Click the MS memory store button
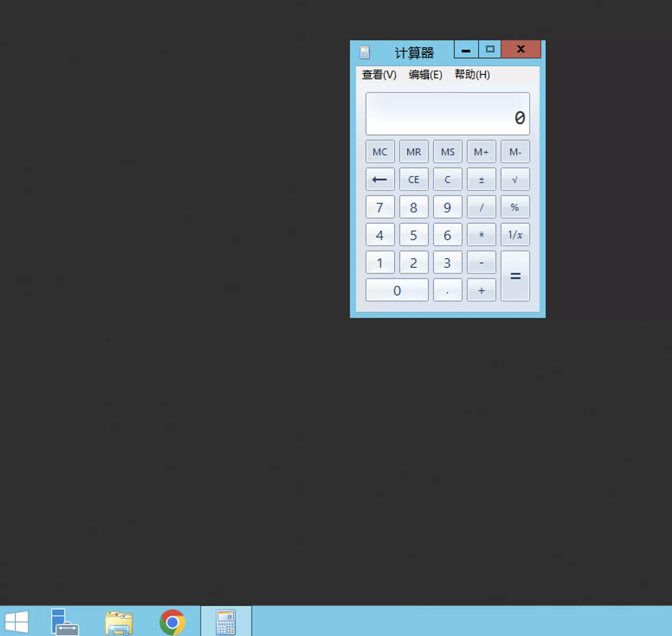 (x=447, y=152)
